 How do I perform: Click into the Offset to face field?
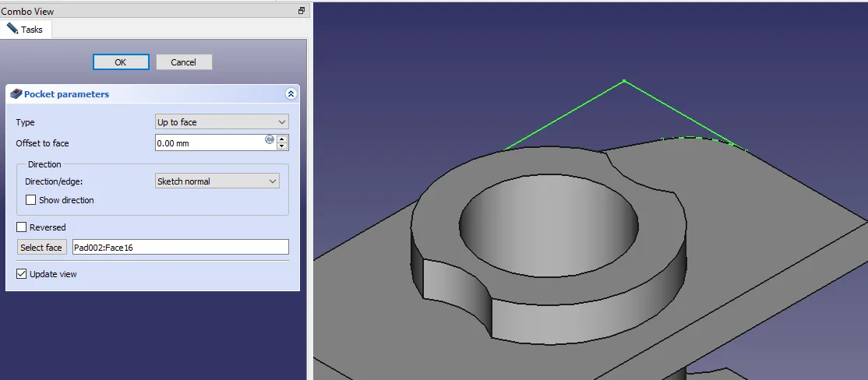[x=209, y=143]
